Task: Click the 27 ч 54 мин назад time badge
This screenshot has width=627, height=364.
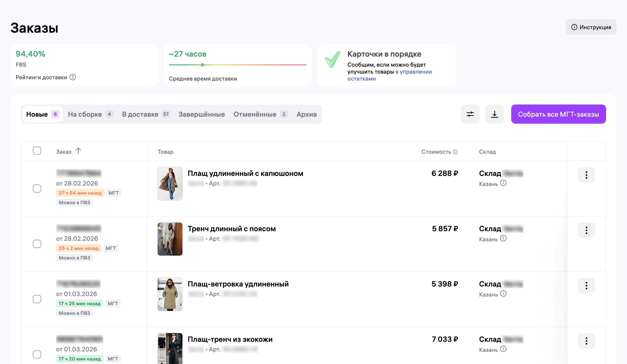Action: pos(80,193)
